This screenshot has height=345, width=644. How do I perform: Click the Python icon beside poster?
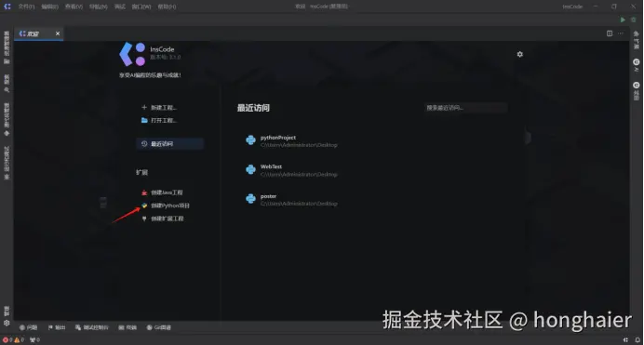[250, 199]
